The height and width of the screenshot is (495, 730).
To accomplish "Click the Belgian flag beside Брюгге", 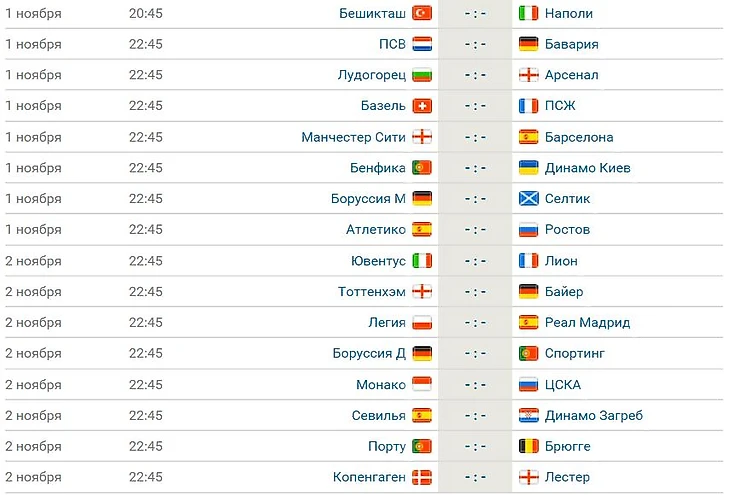I will click(529, 447).
